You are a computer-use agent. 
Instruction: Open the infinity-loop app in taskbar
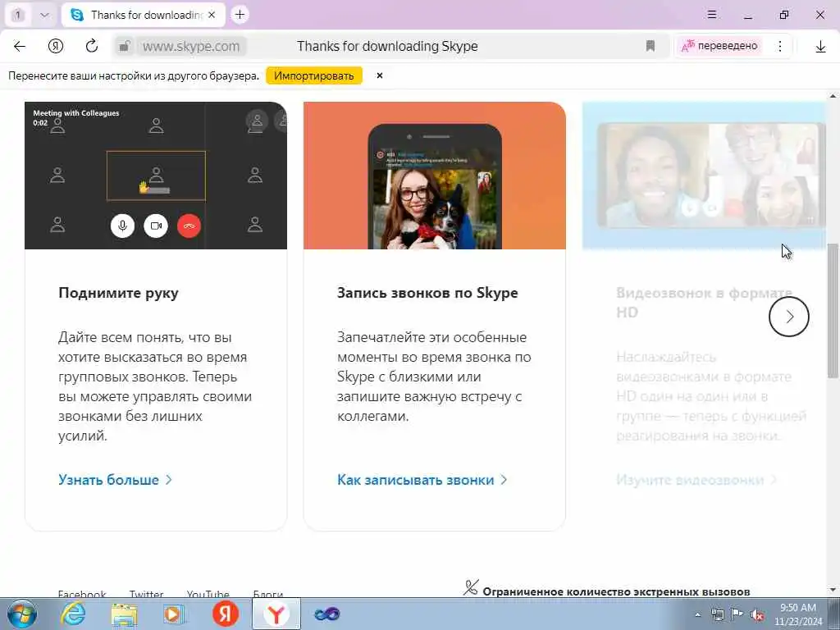(x=326, y=614)
